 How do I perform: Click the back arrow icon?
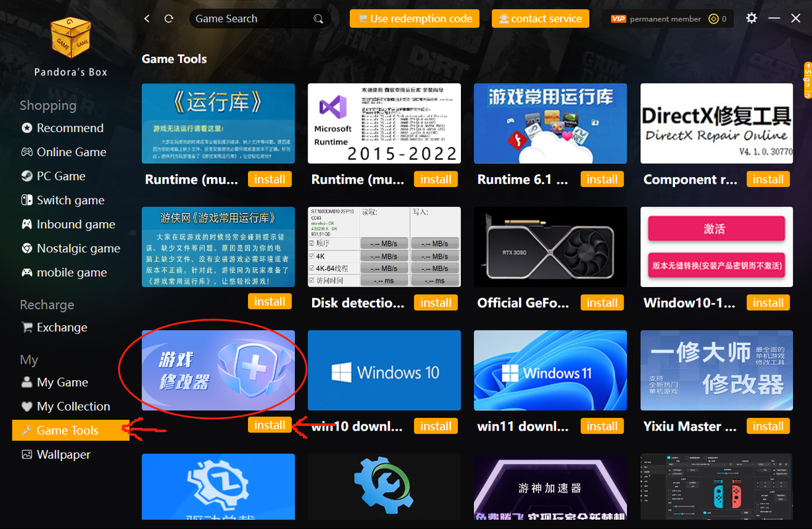point(147,19)
